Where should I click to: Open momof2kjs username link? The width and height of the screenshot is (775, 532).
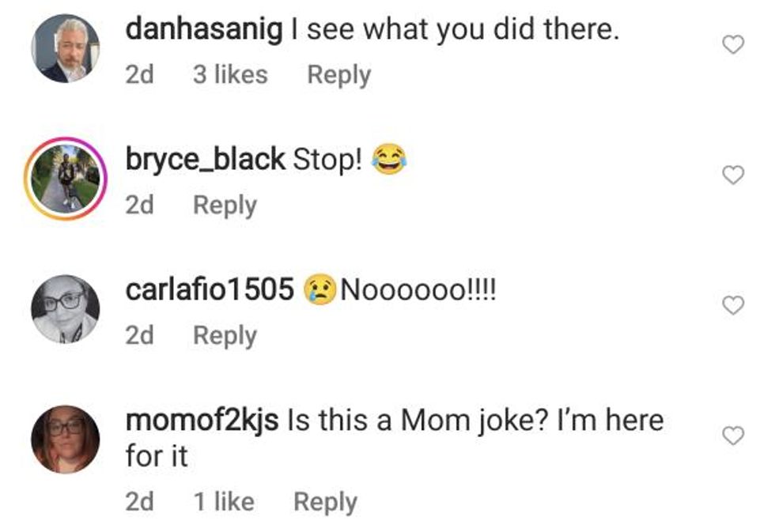point(202,420)
